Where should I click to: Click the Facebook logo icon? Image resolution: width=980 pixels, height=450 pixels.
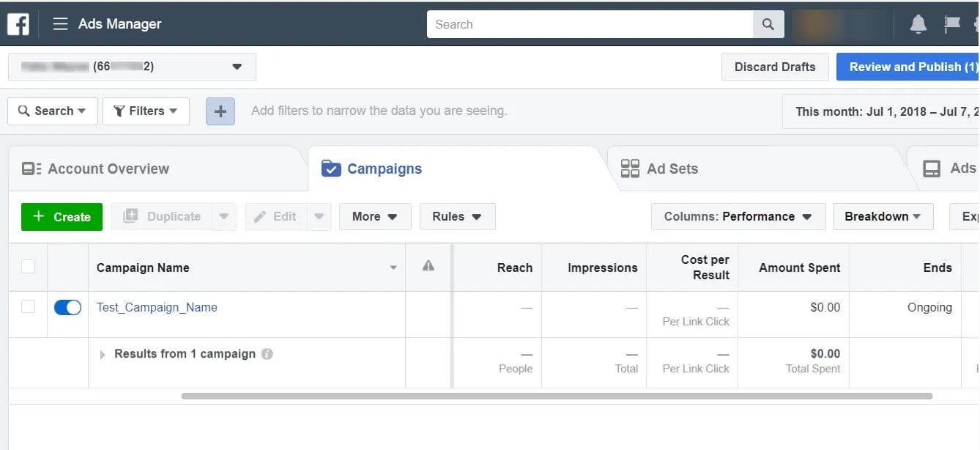(18, 24)
